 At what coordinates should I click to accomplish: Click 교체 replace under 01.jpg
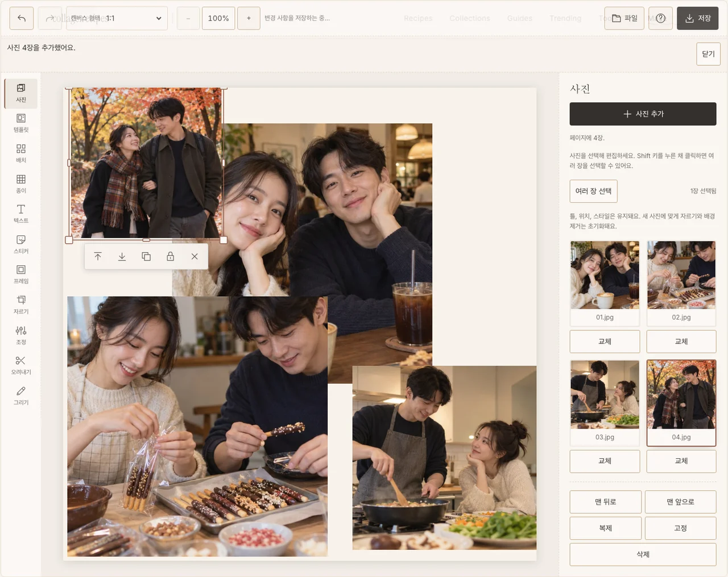click(x=605, y=342)
